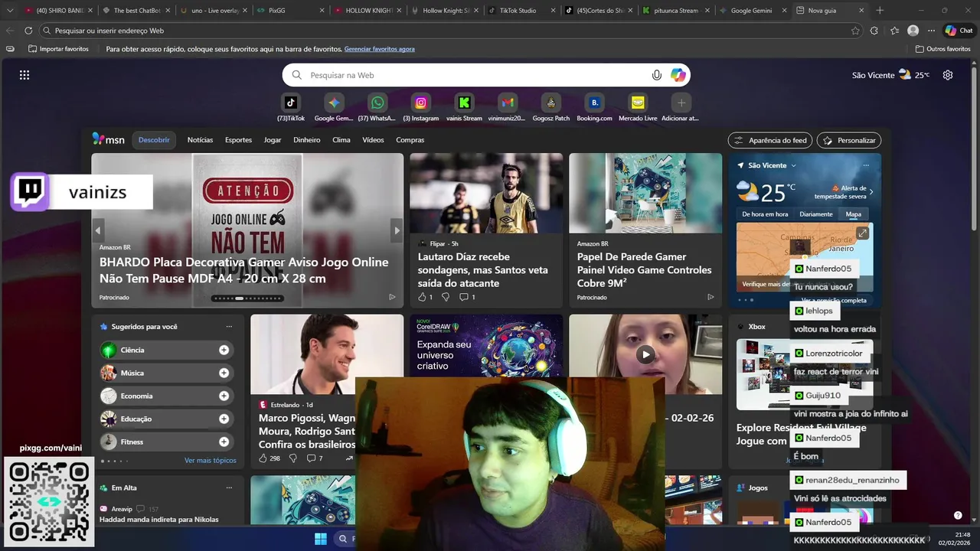Select the Diariamente weather tab
The height and width of the screenshot is (551, 980).
point(816,214)
